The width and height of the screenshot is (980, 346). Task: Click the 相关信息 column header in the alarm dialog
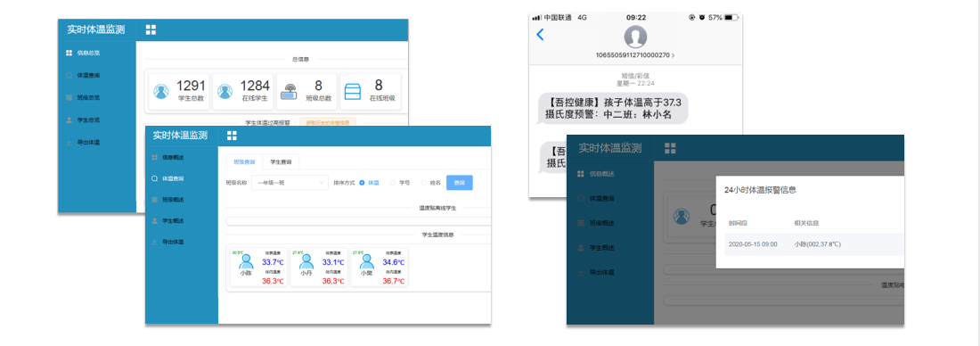tap(806, 223)
